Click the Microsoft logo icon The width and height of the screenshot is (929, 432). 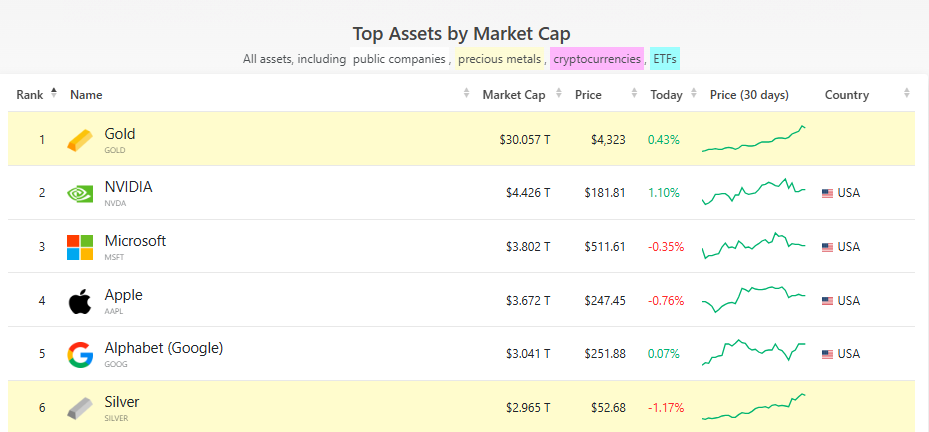click(x=80, y=247)
